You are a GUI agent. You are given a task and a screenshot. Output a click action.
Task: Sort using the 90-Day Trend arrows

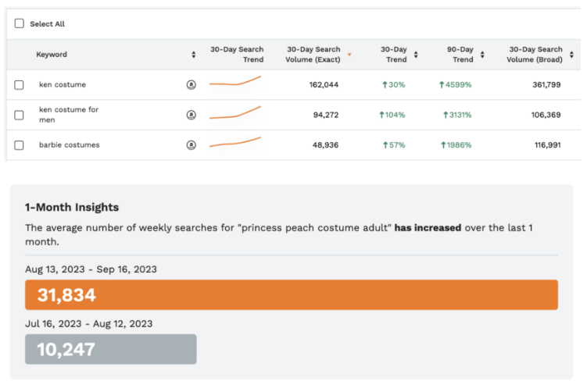pyautogui.click(x=482, y=55)
